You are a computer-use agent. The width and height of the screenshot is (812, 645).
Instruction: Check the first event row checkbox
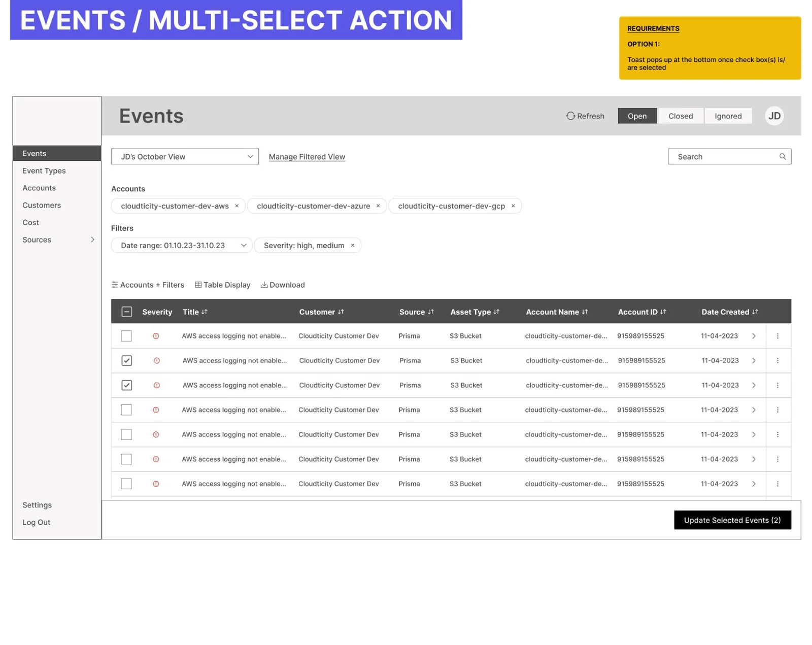tap(126, 336)
